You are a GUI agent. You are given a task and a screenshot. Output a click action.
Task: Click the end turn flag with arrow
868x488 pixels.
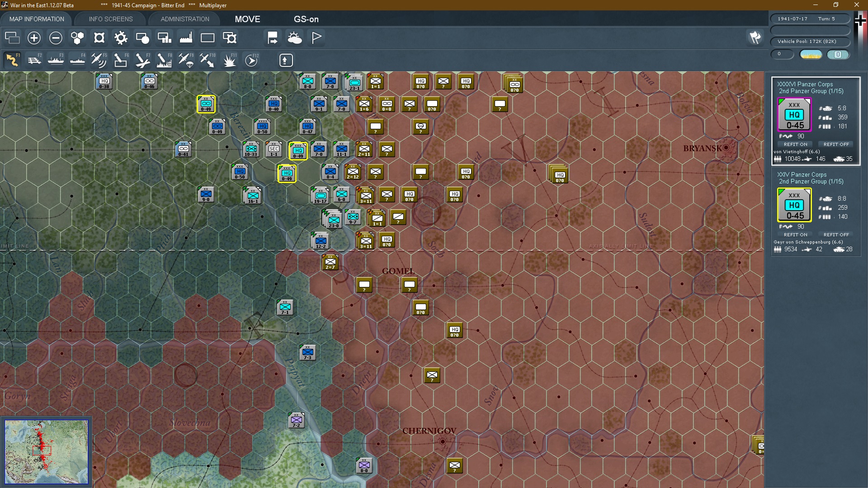[273, 38]
